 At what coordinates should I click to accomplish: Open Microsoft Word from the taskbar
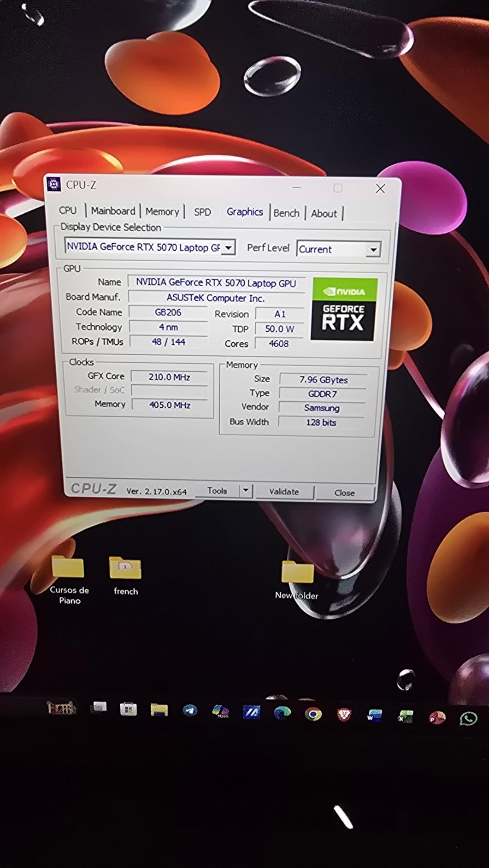374,716
